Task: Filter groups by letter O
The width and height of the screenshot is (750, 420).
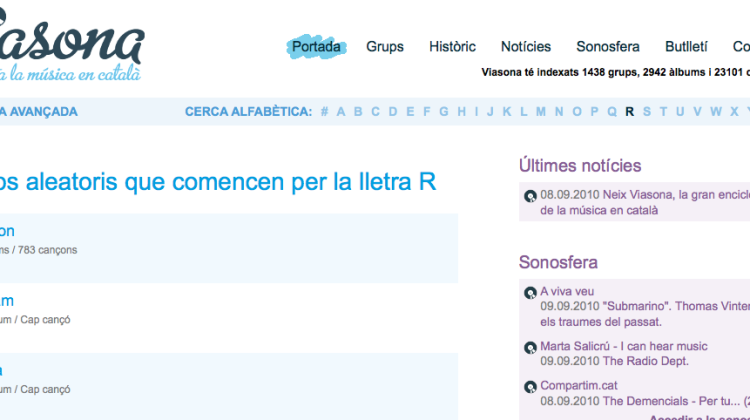Action: point(577,111)
